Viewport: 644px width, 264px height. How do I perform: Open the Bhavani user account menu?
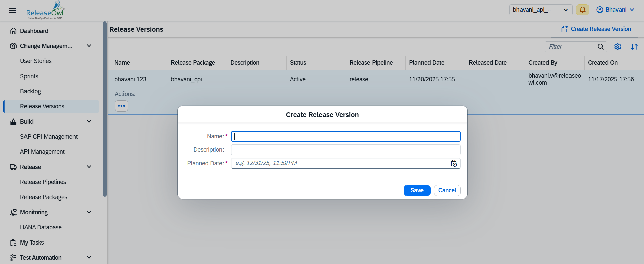click(615, 10)
